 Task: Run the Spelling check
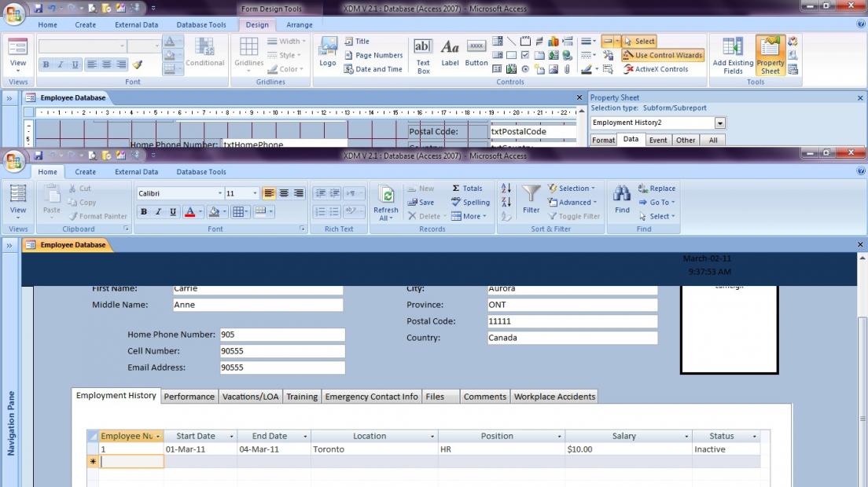470,203
